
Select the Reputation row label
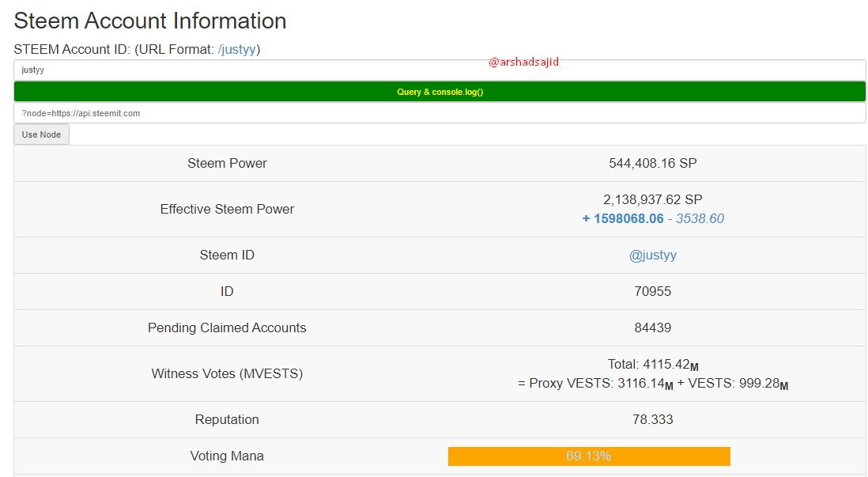(x=227, y=419)
